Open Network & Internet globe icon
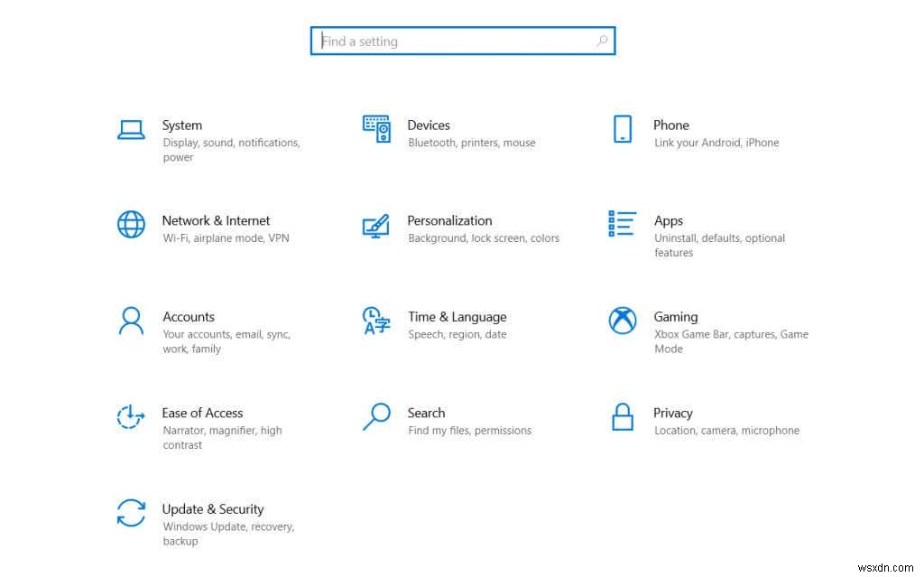The width and height of the screenshot is (924, 577). [131, 224]
